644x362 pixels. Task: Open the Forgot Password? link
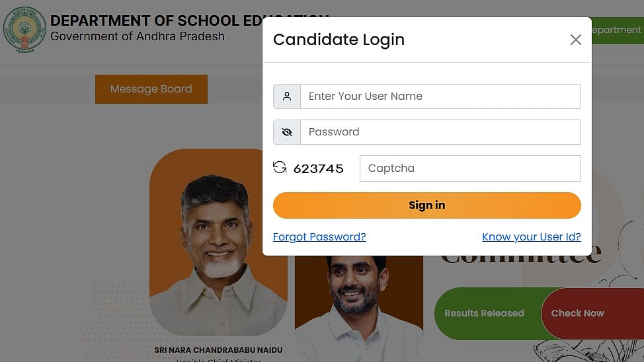[319, 237]
